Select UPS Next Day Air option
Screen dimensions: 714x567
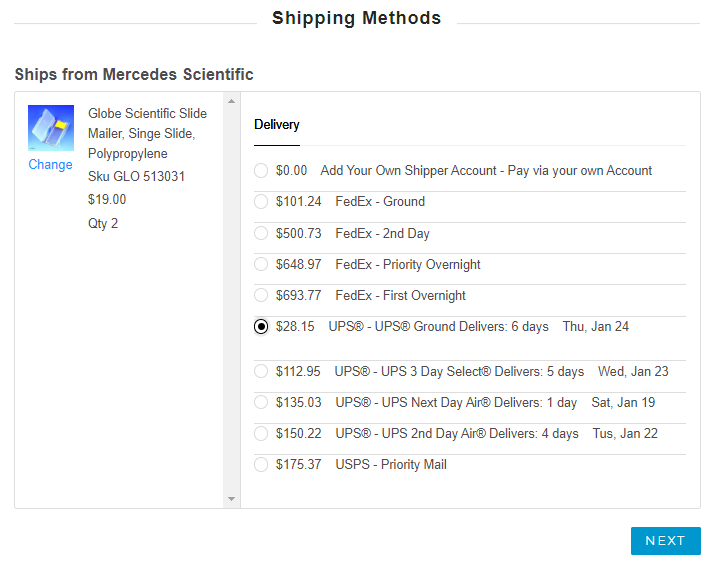261,403
